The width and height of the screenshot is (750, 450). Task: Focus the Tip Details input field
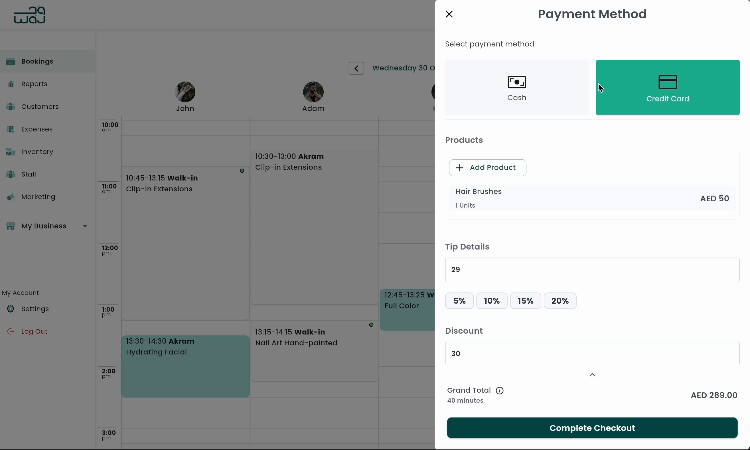point(592,270)
